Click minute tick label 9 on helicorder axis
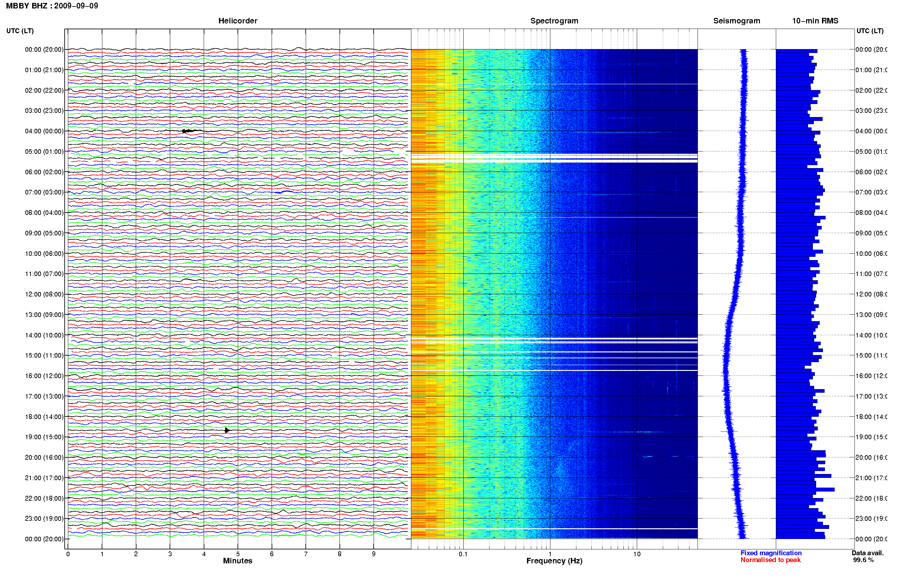The width and height of the screenshot is (924, 578). tap(374, 554)
